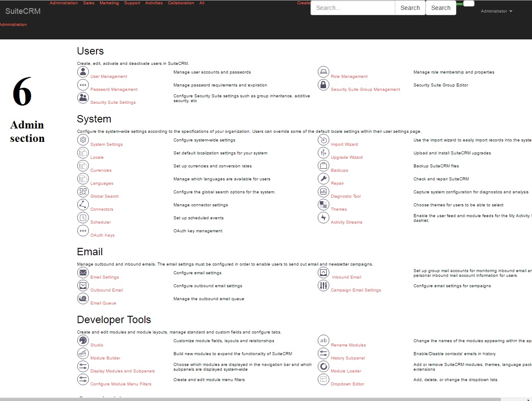532x401 pixels.
Task: Open the Collaboration menu
Action: coord(181,3)
